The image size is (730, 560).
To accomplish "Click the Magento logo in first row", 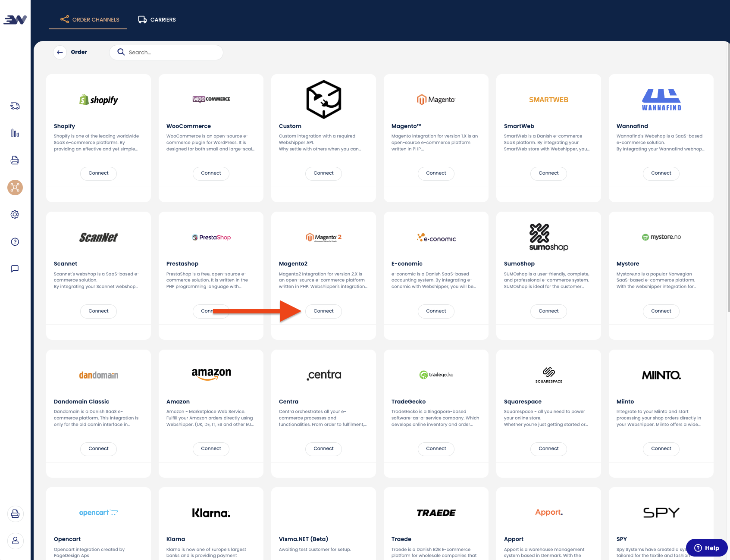I will tap(436, 100).
